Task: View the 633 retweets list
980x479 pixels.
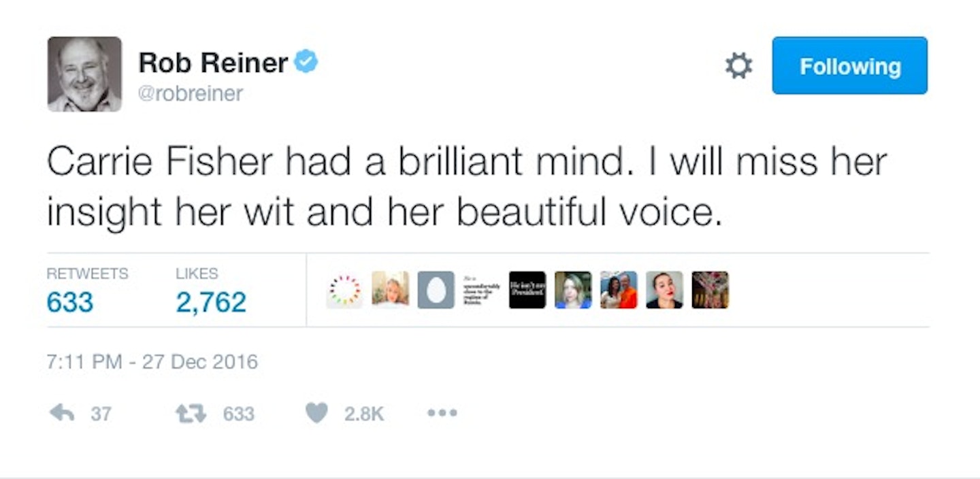Action: (x=70, y=301)
